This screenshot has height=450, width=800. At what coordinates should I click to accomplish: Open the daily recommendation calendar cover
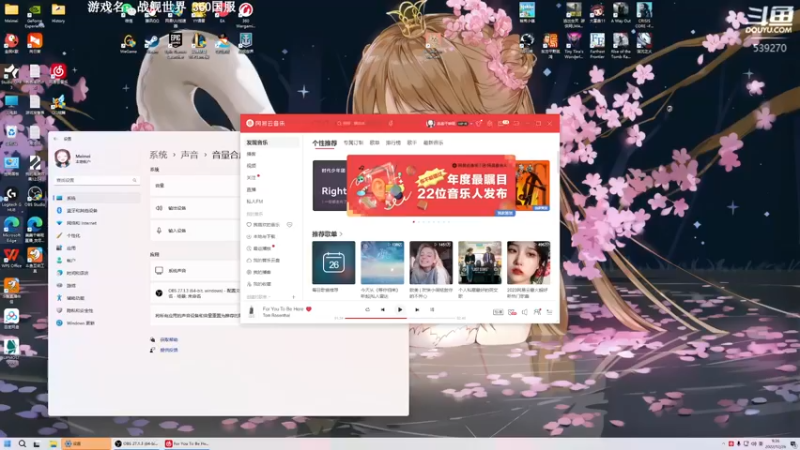pyautogui.click(x=334, y=263)
